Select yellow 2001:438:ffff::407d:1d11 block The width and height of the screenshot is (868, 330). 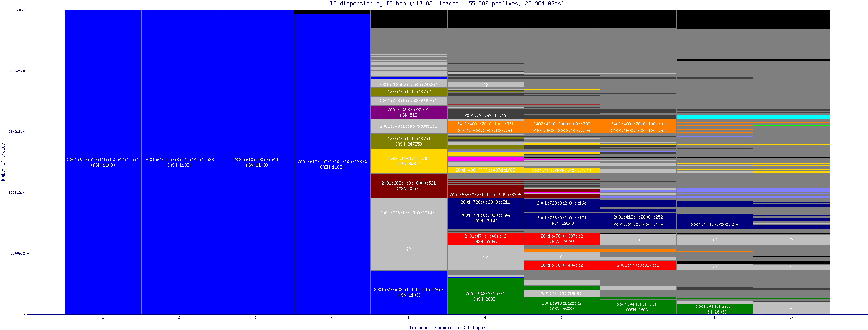point(562,170)
